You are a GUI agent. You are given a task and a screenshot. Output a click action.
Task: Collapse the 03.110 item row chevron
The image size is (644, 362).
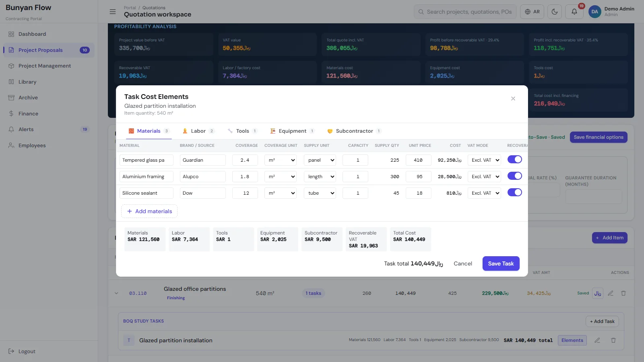116,293
